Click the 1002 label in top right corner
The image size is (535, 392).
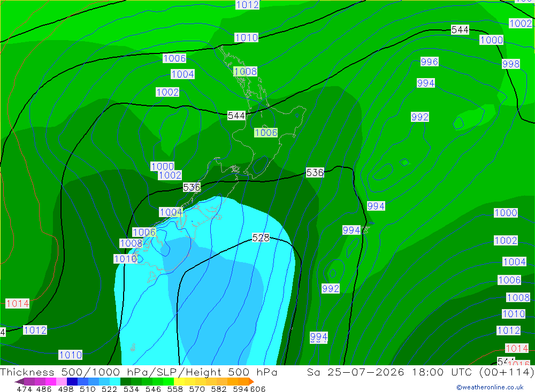[x=521, y=23]
